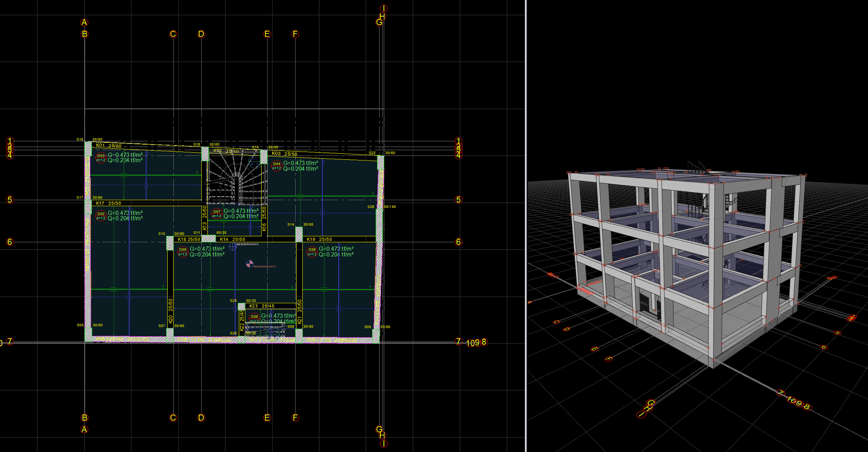Select beam label K19 25/50
This screenshot has width=868, height=452.
point(319,239)
